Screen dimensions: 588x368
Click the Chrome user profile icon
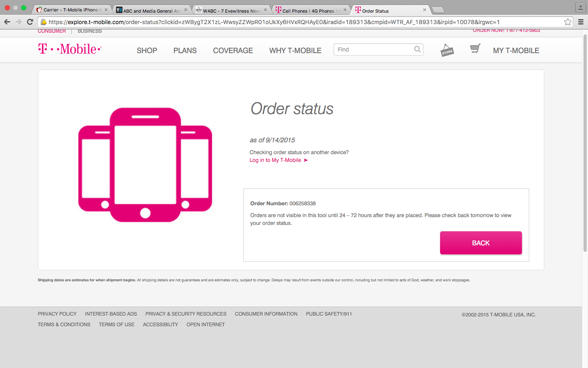[580, 8]
